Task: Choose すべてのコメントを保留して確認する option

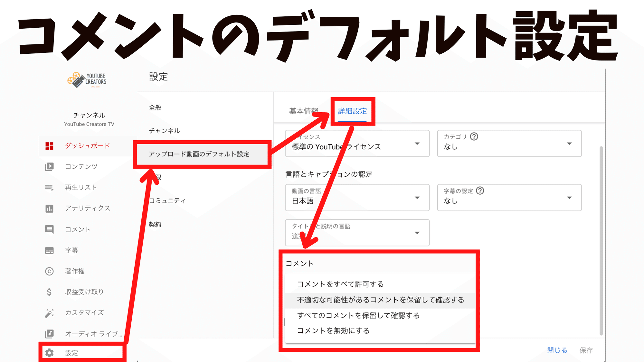Action: [x=358, y=315]
